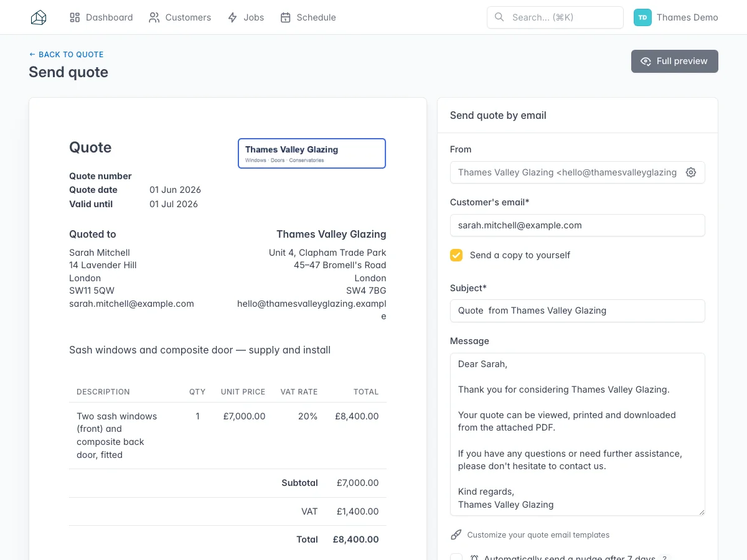Click the unit price "£7,000.00" cell

click(x=244, y=416)
